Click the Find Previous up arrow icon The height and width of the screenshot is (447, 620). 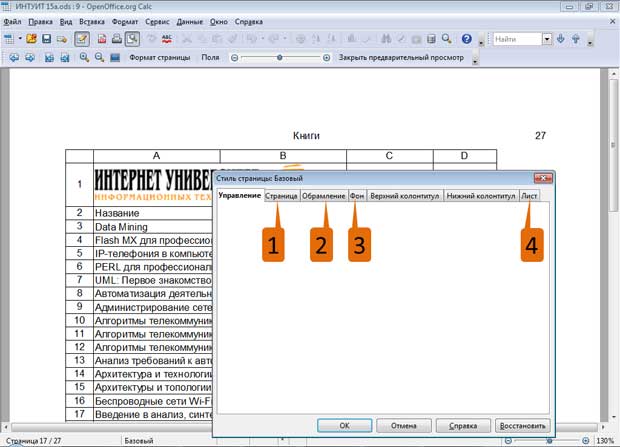(576, 39)
